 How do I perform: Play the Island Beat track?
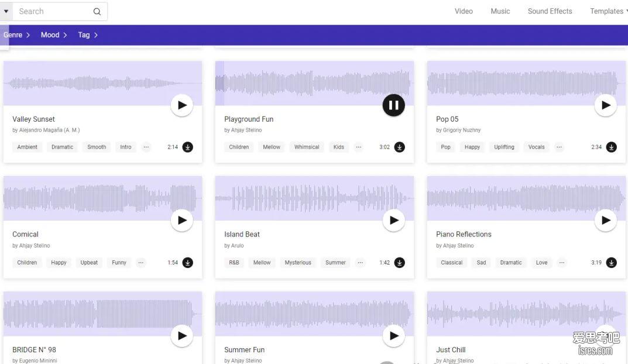tap(394, 220)
